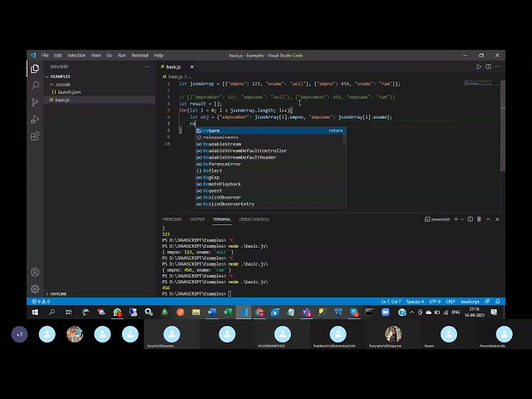532x399 pixels.
Task: Show the +7 more participants
Action: click(19, 334)
